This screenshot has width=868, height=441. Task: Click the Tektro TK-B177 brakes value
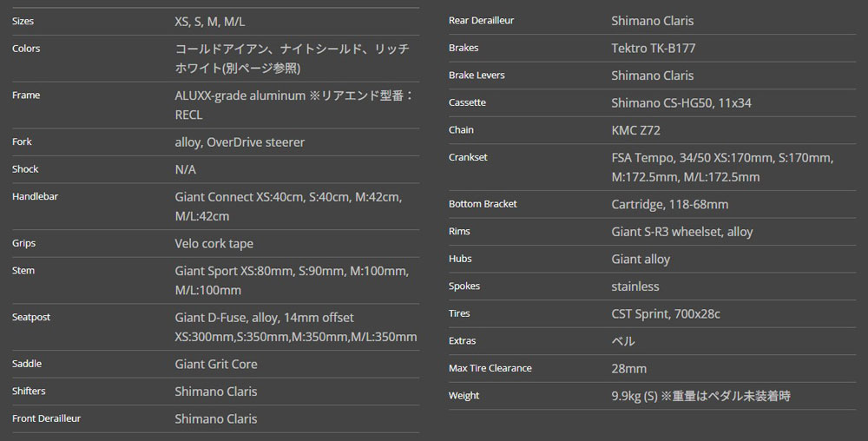click(x=654, y=48)
